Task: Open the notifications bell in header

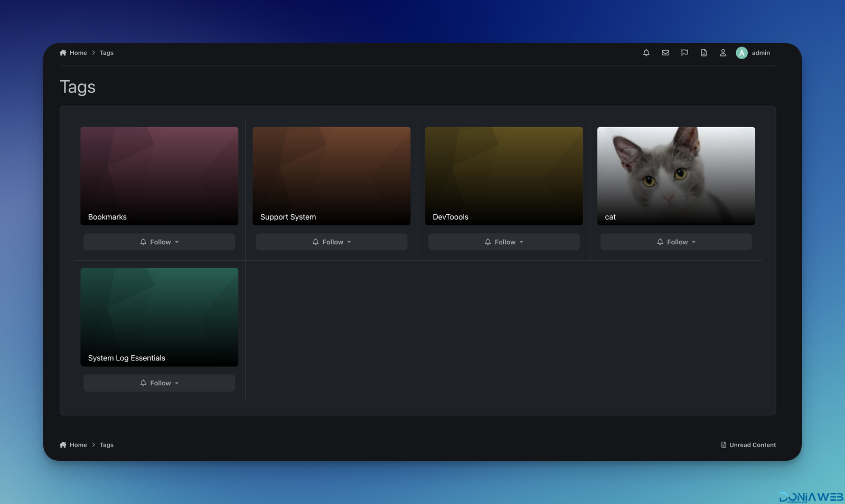Action: point(646,53)
